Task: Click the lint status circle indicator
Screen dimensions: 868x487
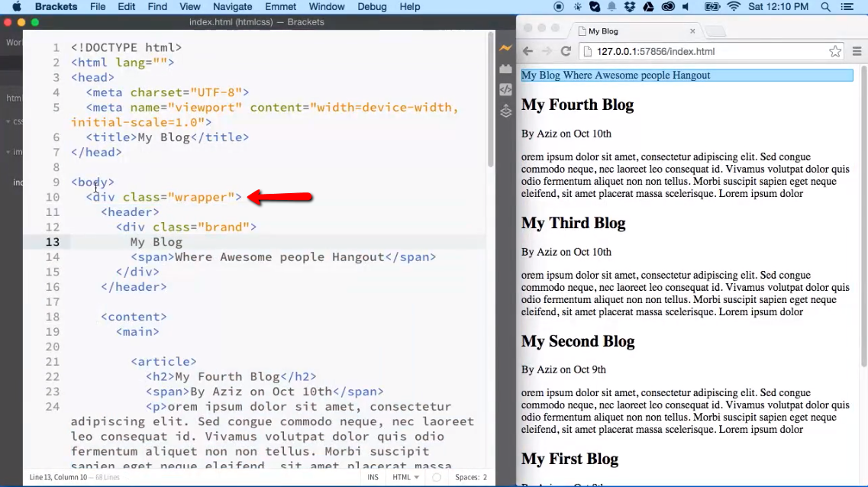Action: pyautogui.click(x=435, y=477)
